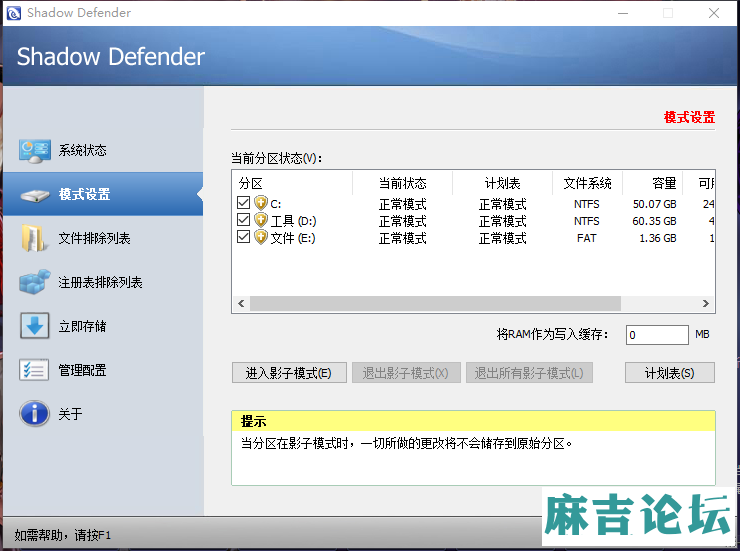Click the 关于 info icon
Viewport: 740px width, 551px height.
tap(34, 414)
